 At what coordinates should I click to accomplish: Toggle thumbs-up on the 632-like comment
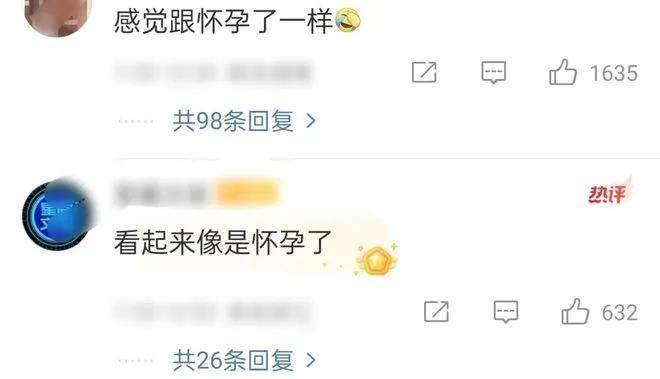point(575,312)
